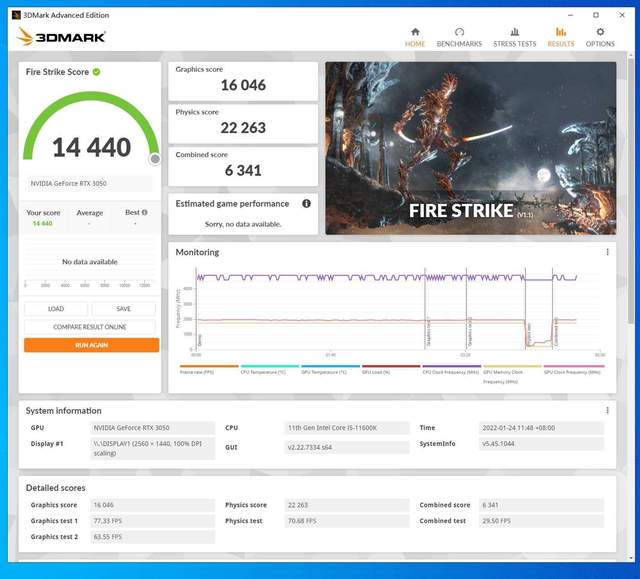Image resolution: width=640 pixels, height=579 pixels.
Task: Click the green valid-score checkmark icon
Action: (x=96, y=72)
